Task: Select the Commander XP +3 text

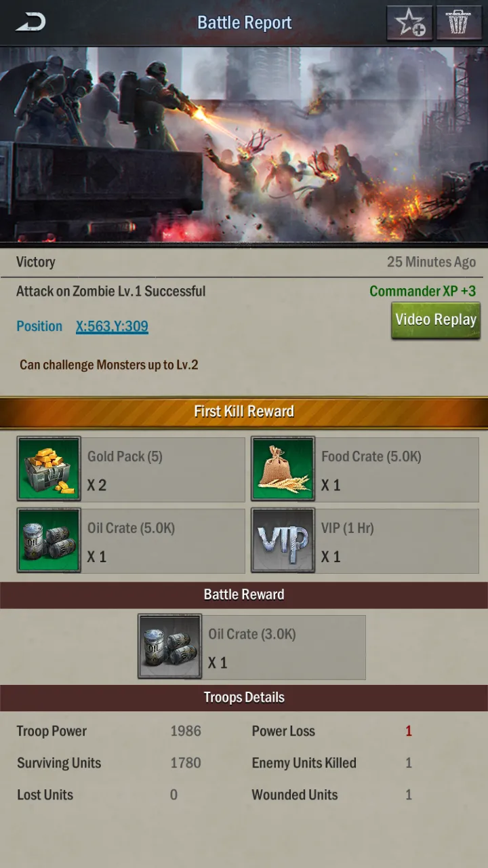Action: [423, 291]
